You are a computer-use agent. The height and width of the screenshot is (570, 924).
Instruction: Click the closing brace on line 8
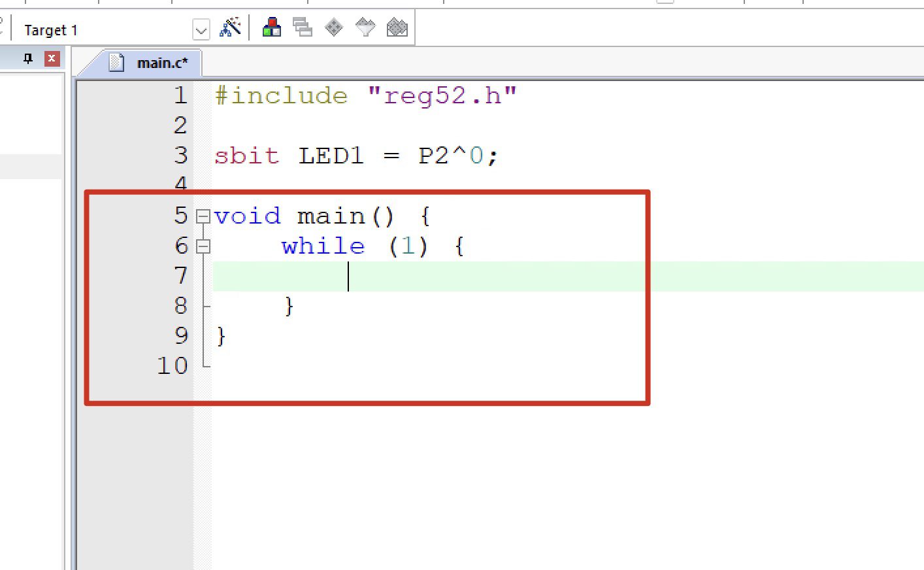(289, 306)
